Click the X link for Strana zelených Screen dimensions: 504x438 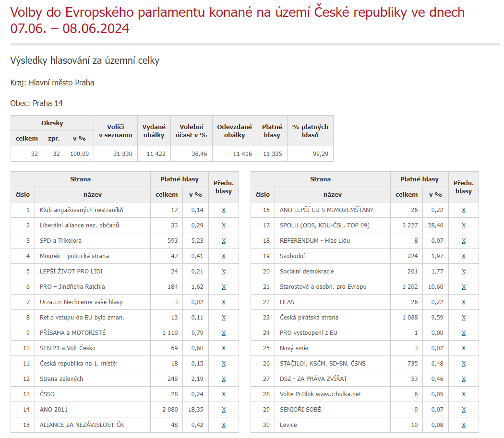click(224, 379)
